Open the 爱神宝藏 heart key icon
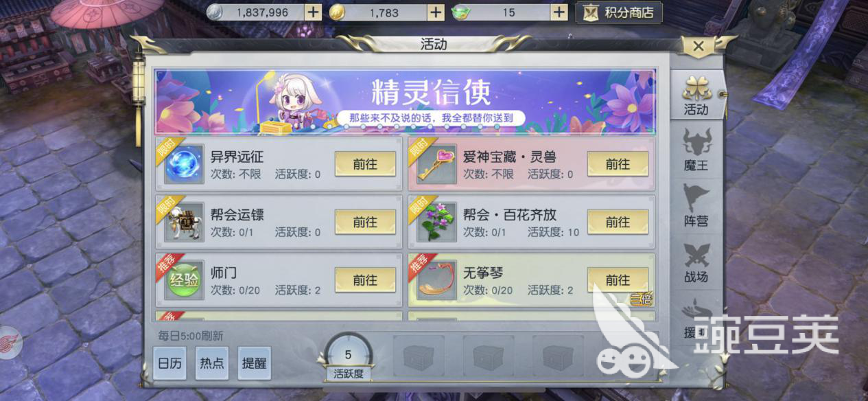This screenshot has height=401, width=868. tap(436, 164)
